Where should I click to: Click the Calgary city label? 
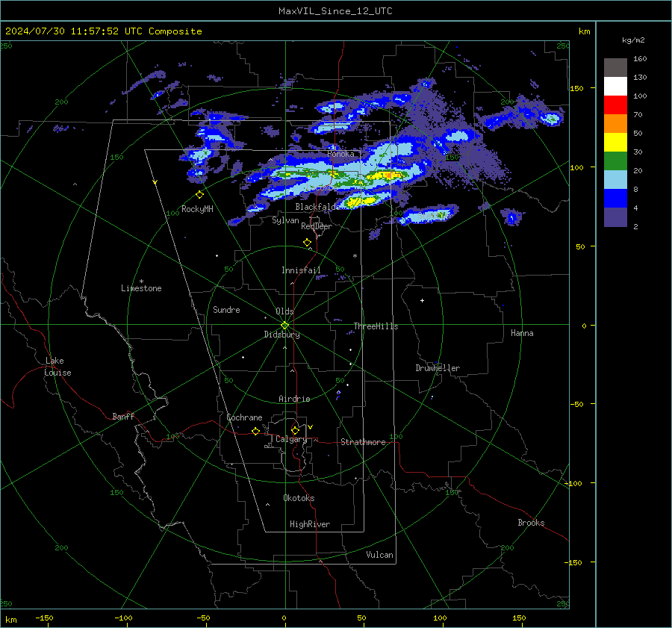pyautogui.click(x=291, y=439)
